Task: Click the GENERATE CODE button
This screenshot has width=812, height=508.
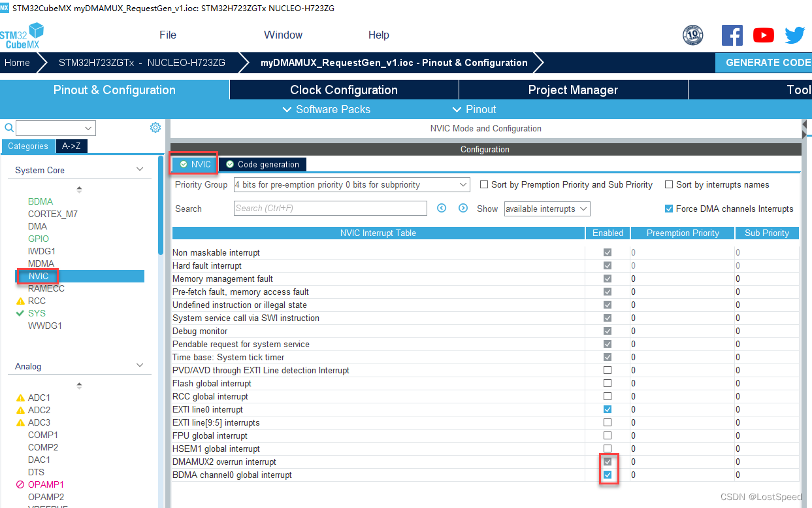Action: [764, 63]
